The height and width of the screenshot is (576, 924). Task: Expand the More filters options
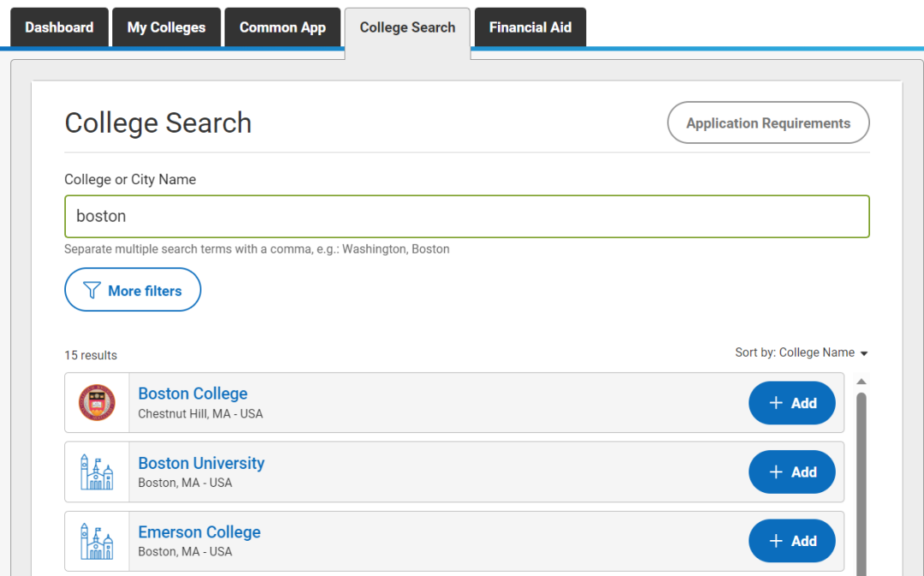point(133,291)
